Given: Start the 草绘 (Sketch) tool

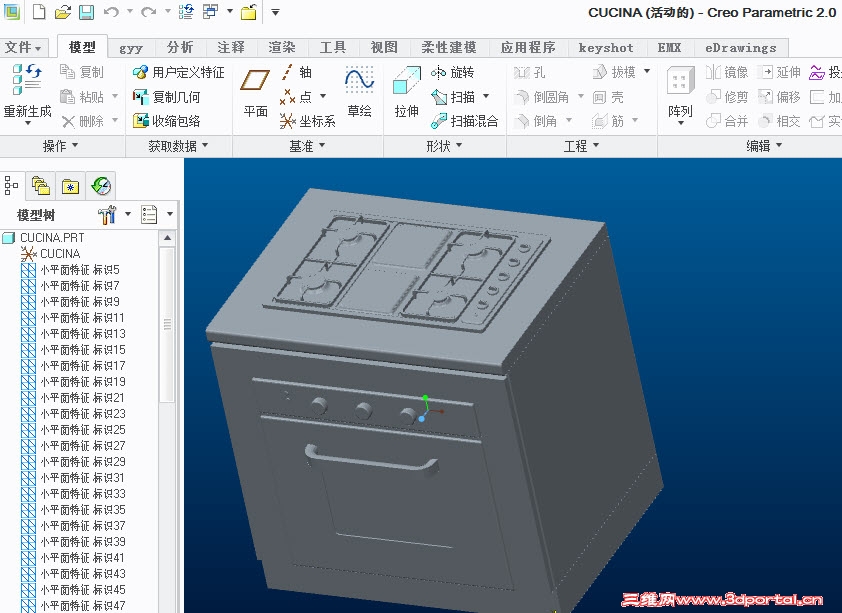Looking at the screenshot, I should coord(359,92).
